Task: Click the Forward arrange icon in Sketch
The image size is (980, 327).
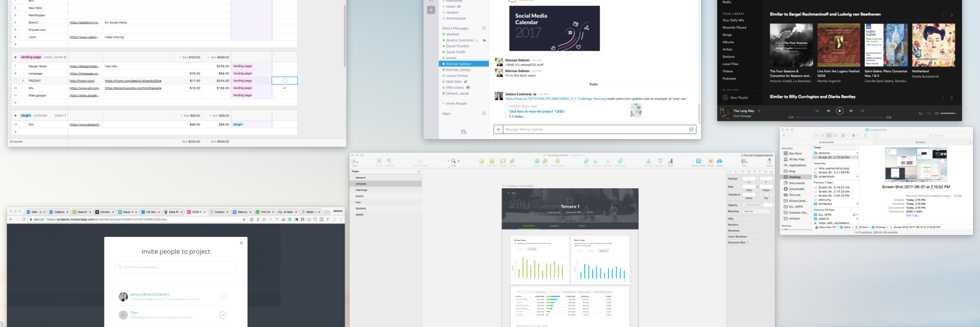Action: coord(648,161)
